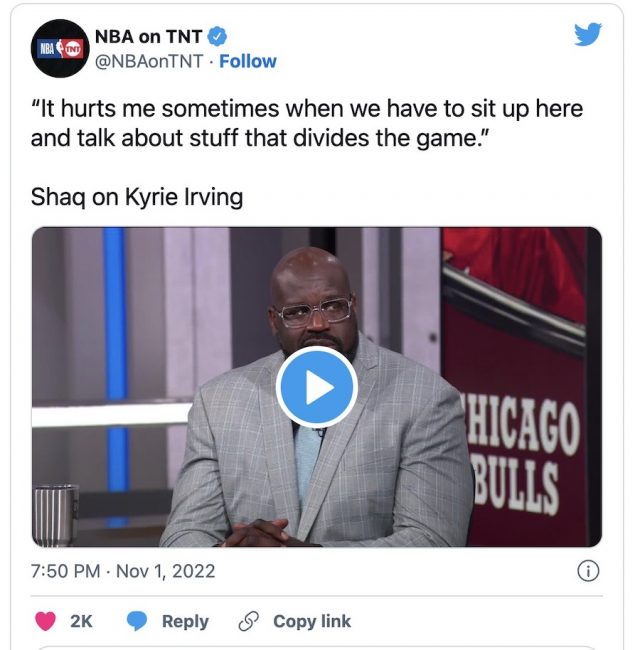
Task: Follow the NBA on TNT account
Action: [247, 61]
